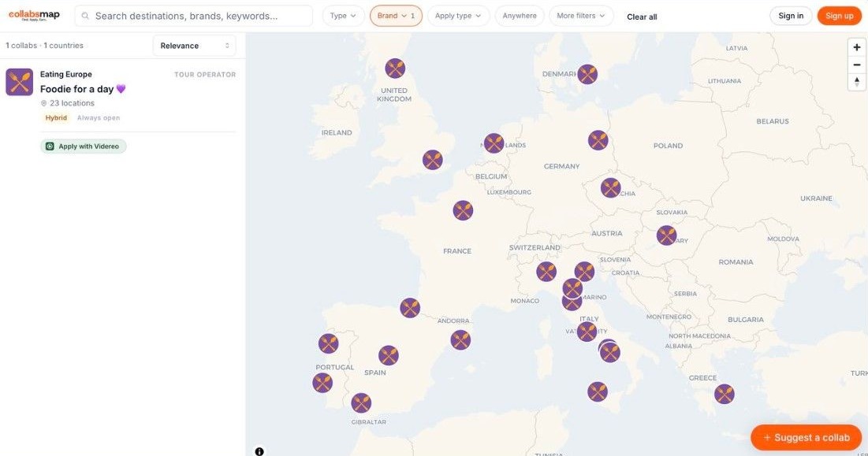Zoom out of the map
Screen dimensions: 868x456
pos(856,65)
